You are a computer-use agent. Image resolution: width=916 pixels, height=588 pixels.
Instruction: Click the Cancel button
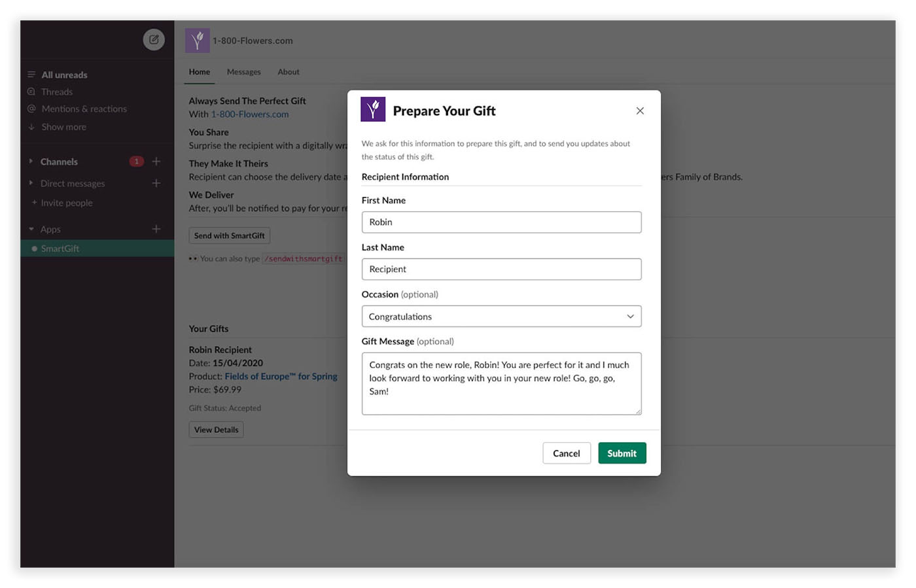567,453
